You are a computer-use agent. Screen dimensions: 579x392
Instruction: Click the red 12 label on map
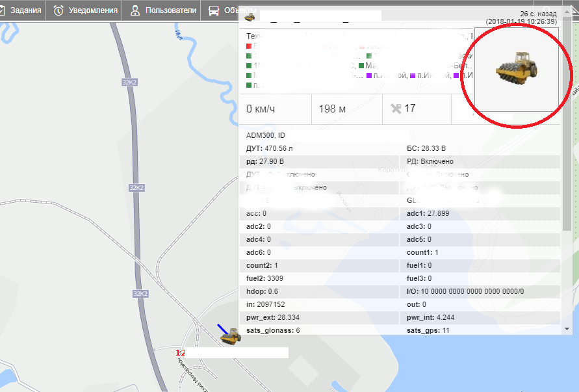(180, 352)
